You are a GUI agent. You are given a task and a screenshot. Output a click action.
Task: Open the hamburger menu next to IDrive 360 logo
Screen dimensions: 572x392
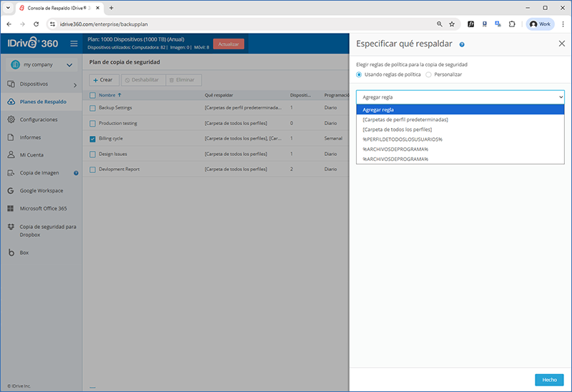(x=74, y=44)
